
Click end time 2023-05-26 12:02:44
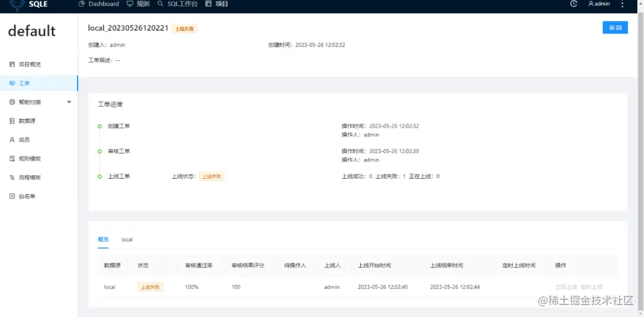pos(455,287)
